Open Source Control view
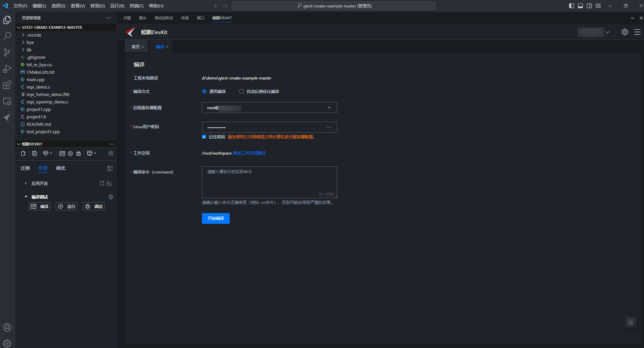This screenshot has width=644, height=348. pos(7,52)
